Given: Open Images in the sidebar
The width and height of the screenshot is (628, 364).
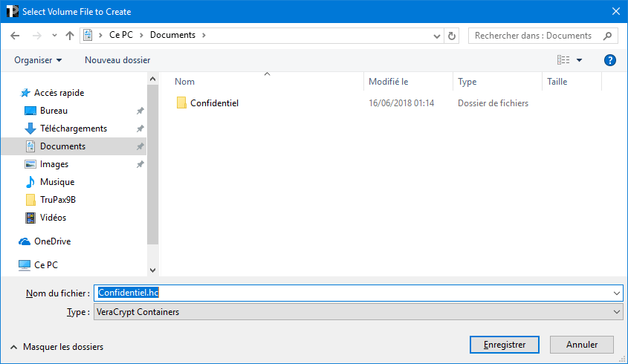Looking at the screenshot, I should coord(54,164).
